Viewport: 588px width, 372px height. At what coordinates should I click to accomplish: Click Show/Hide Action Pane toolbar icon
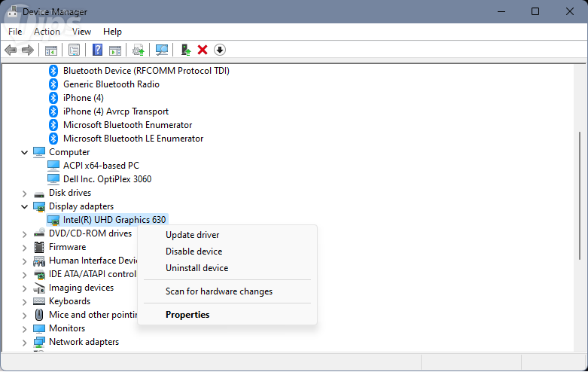(x=115, y=50)
